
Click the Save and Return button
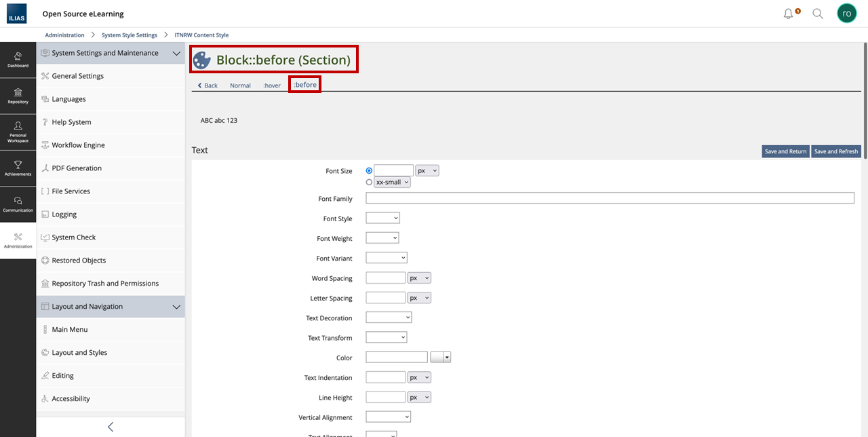pos(785,151)
